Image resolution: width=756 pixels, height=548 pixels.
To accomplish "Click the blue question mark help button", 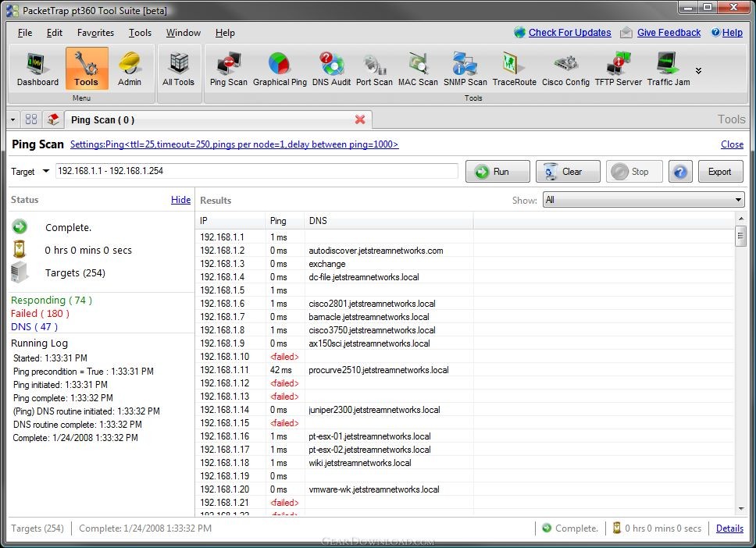I will (x=680, y=172).
